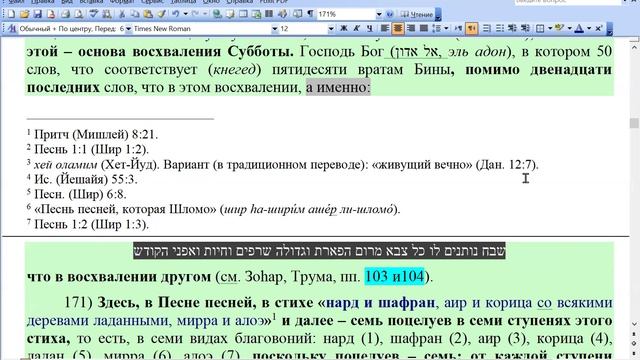
Task: Show the Drawing toolbar
Action: click(282, 14)
